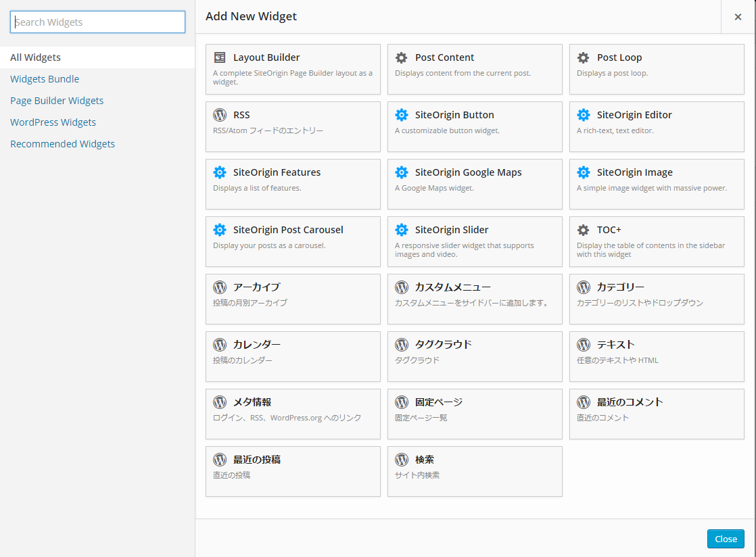This screenshot has height=557, width=756.
Task: Click the SiteOrigin Button blue gear icon
Action: click(x=402, y=115)
